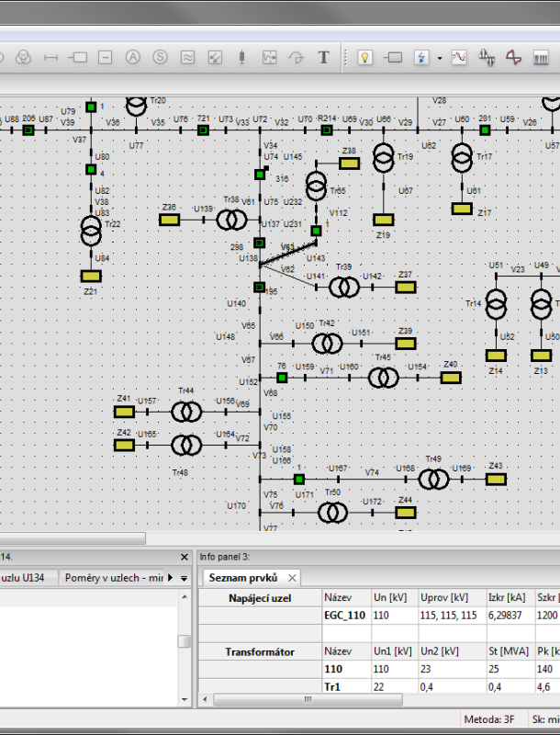This screenshot has width=560, height=735.
Task: Click the red curve toolbar icon
Action: 514,58
